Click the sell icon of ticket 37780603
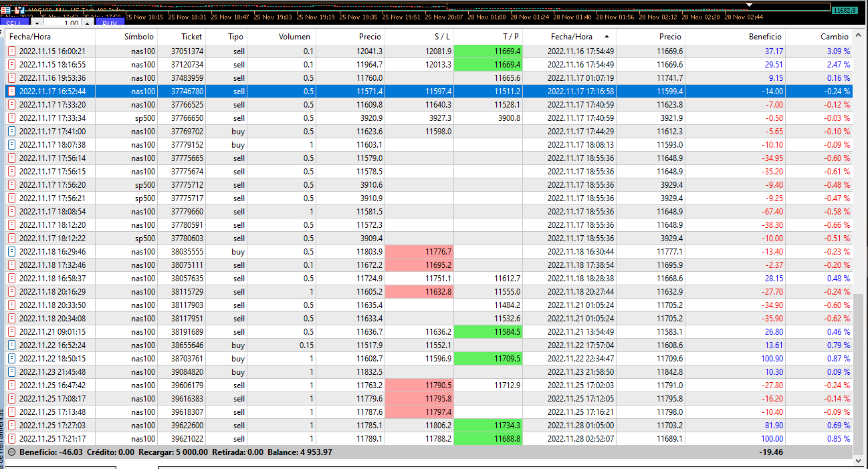Image resolution: width=868 pixels, height=469 pixels. coord(11,238)
